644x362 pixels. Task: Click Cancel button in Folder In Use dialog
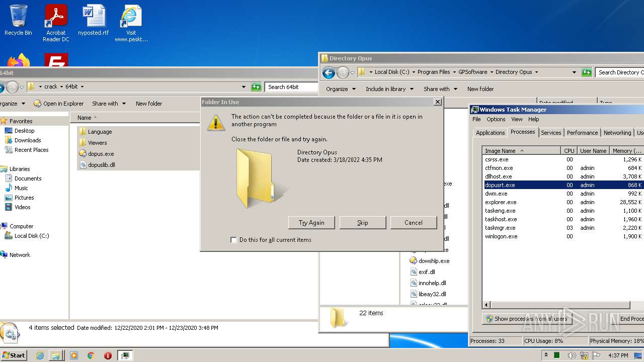[414, 223]
